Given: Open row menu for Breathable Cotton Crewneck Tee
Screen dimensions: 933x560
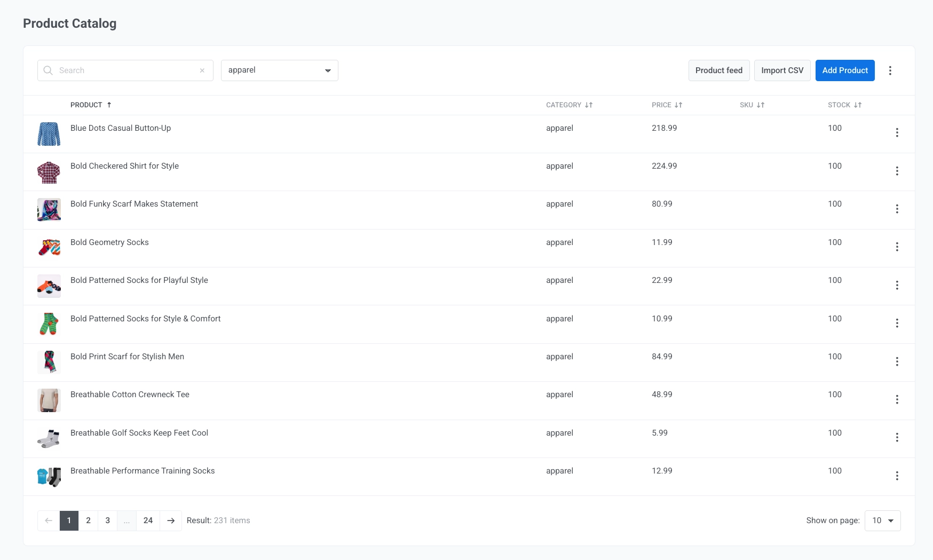Looking at the screenshot, I should 897,399.
